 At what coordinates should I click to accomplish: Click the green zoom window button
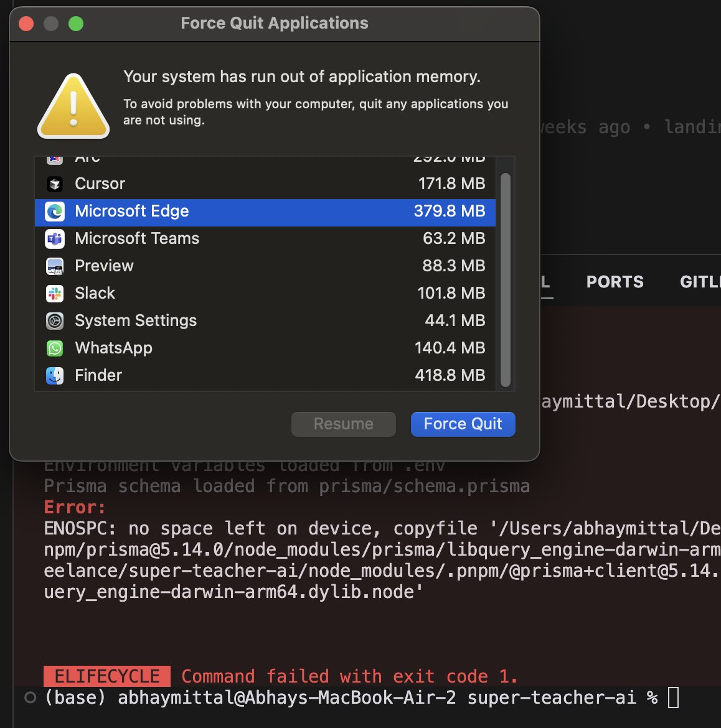click(x=76, y=23)
